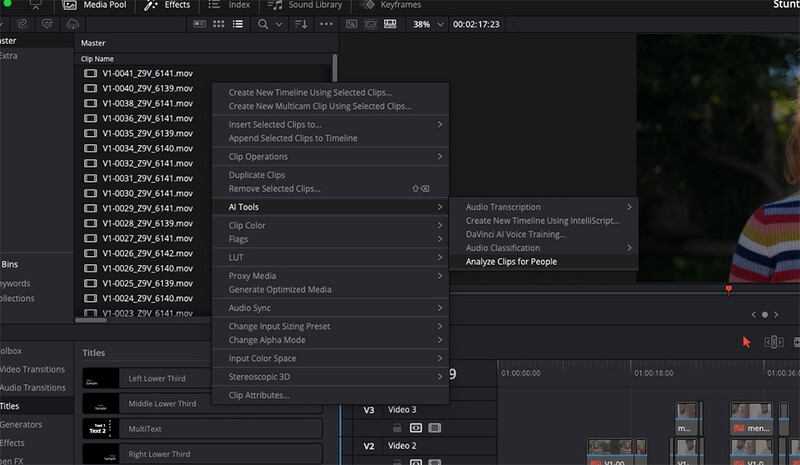Click the search magnifier icon

tap(263, 24)
